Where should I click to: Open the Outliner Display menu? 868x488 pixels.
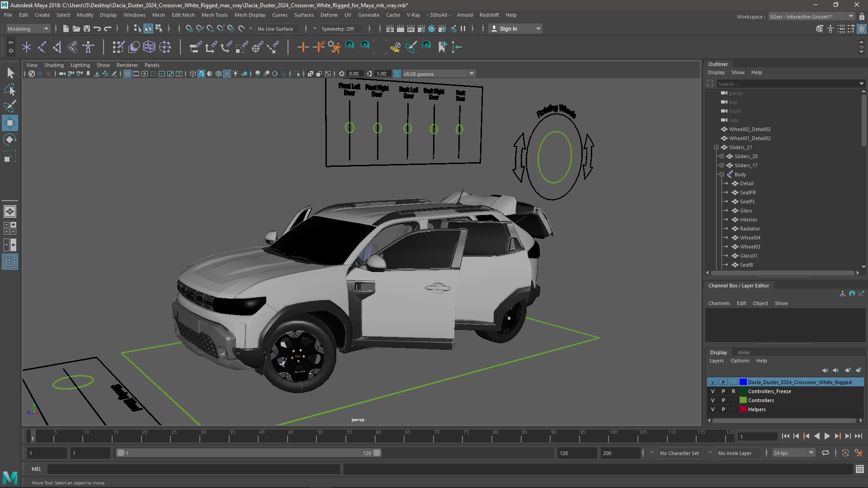pos(716,72)
